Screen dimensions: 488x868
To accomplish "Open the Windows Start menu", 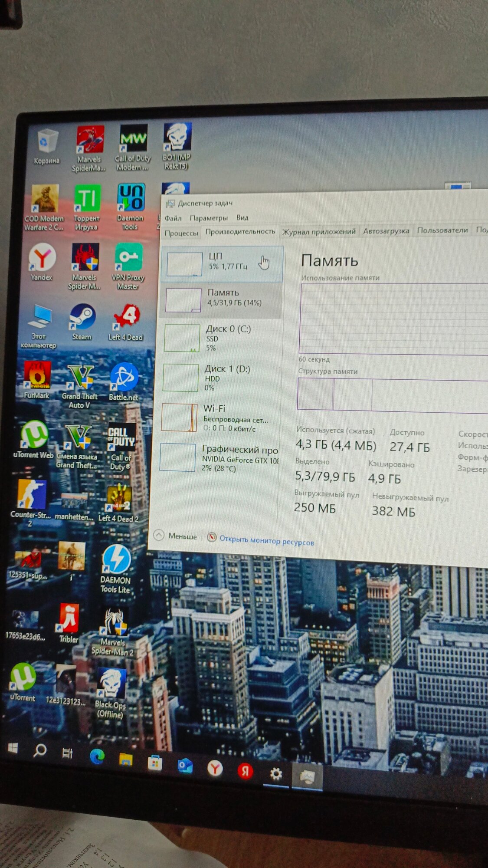I will tap(13, 748).
